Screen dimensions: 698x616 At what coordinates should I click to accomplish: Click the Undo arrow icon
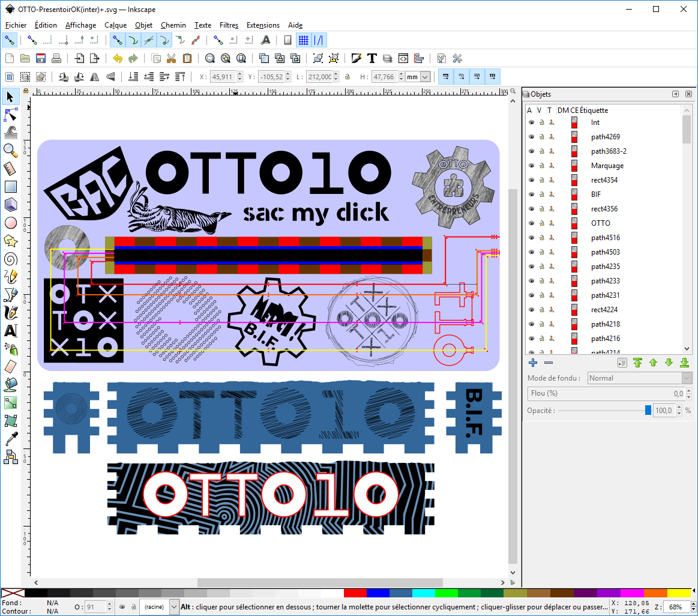tap(118, 58)
